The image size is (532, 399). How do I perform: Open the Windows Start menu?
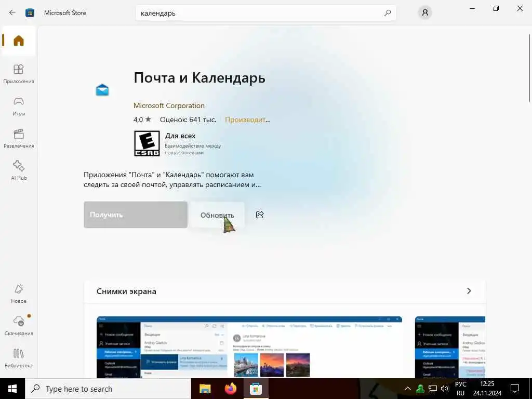tap(12, 389)
